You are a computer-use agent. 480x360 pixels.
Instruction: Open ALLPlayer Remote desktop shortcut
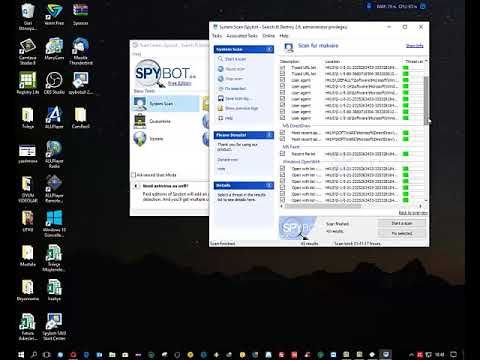(54, 189)
